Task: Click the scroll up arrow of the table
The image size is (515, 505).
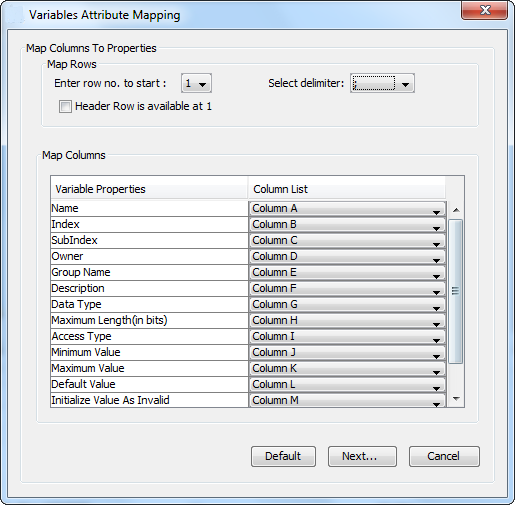Action: (456, 210)
